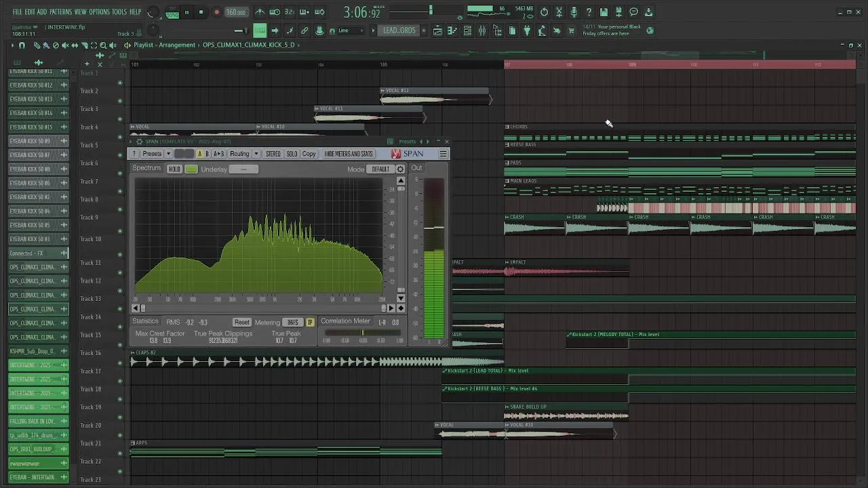Open the mixer window icon

point(482,30)
